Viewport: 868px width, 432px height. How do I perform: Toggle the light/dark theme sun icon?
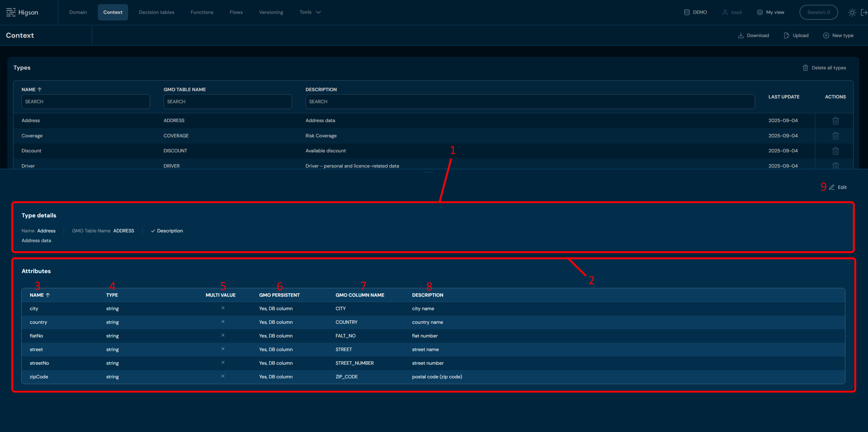(x=852, y=12)
